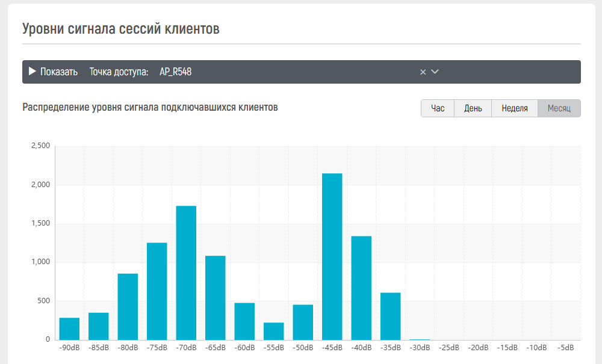Click the -85dB histogram bar
This screenshot has height=364, width=602.
[99, 327]
